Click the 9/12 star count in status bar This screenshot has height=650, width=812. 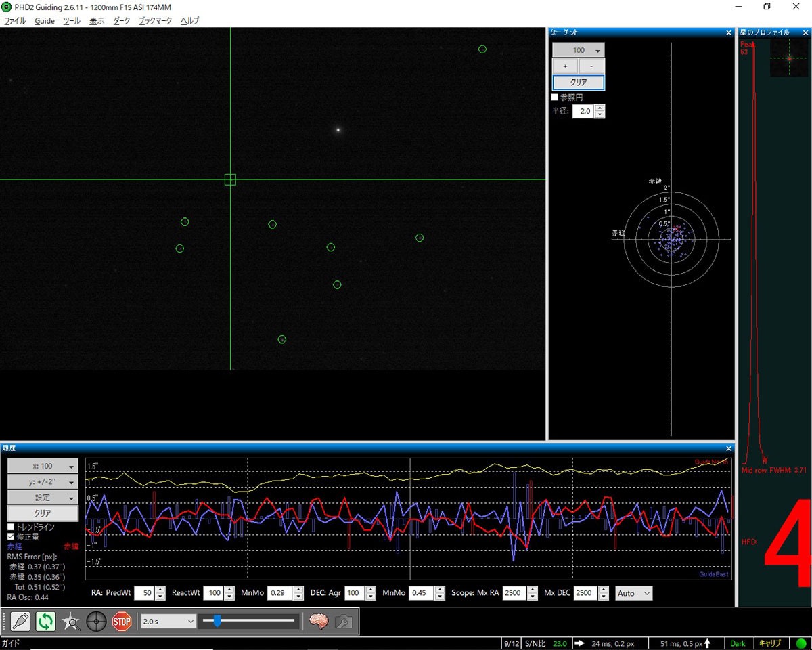(511, 643)
